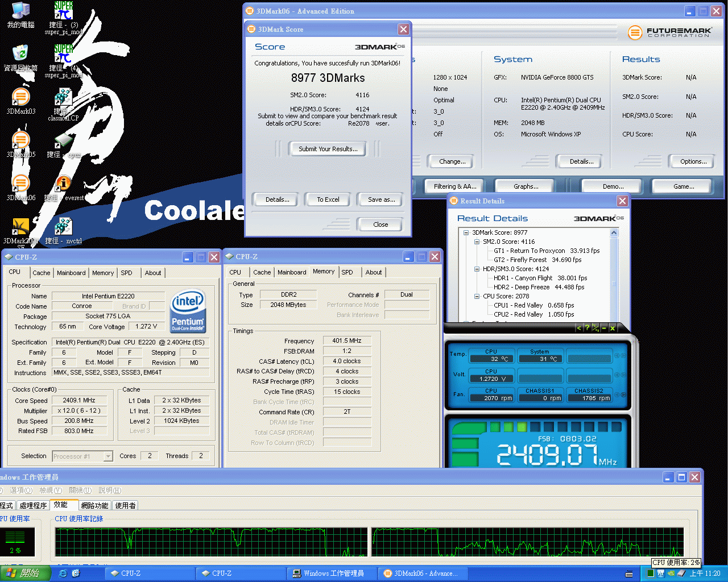Click the second quick launch icon

click(76, 573)
